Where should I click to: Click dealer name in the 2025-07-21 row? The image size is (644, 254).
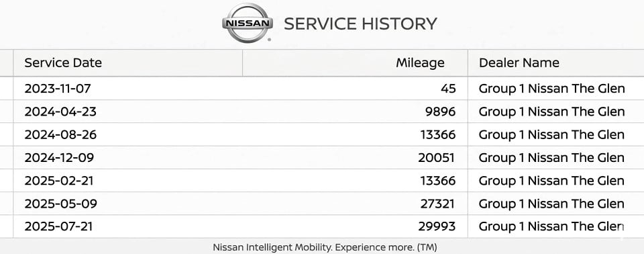click(552, 226)
